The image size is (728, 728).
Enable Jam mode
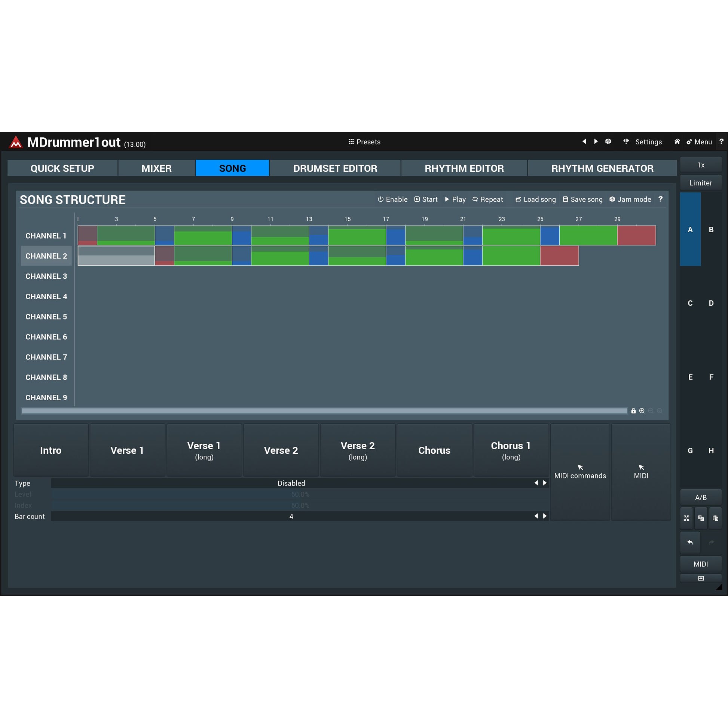tap(630, 199)
